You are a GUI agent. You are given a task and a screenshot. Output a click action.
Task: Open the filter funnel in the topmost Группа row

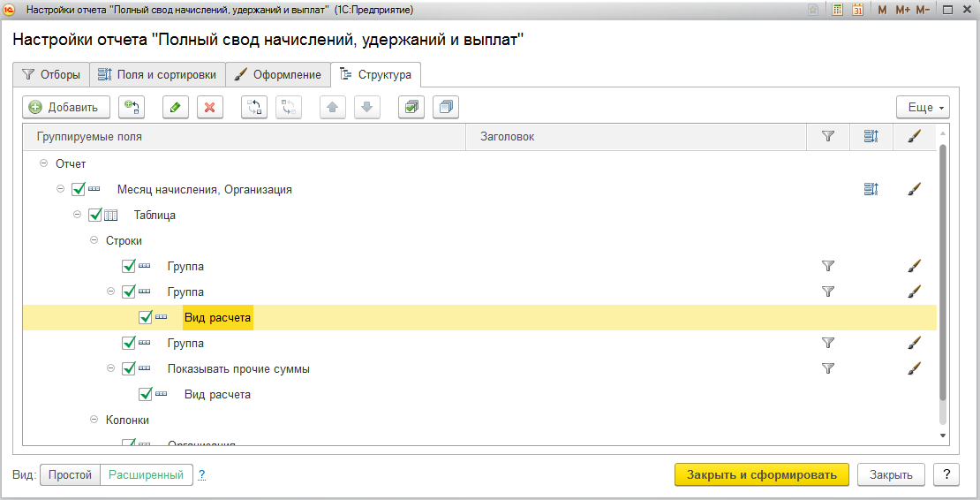pos(828,266)
